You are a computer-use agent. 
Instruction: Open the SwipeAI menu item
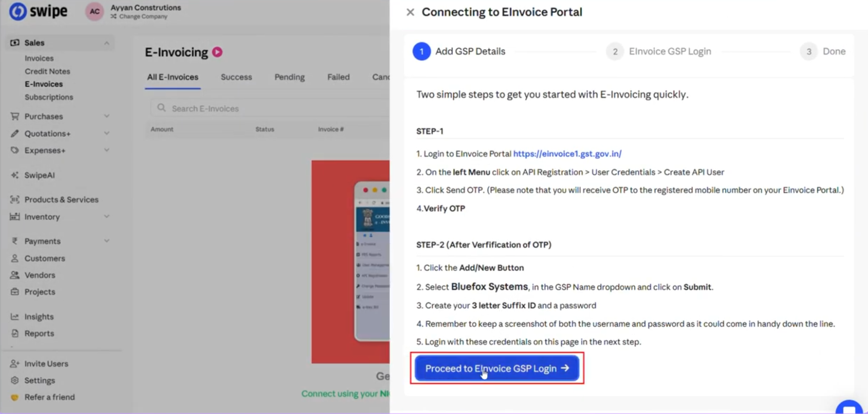pyautogui.click(x=40, y=175)
